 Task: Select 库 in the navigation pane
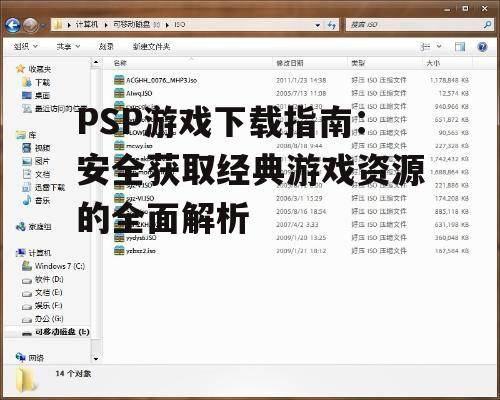click(32, 135)
